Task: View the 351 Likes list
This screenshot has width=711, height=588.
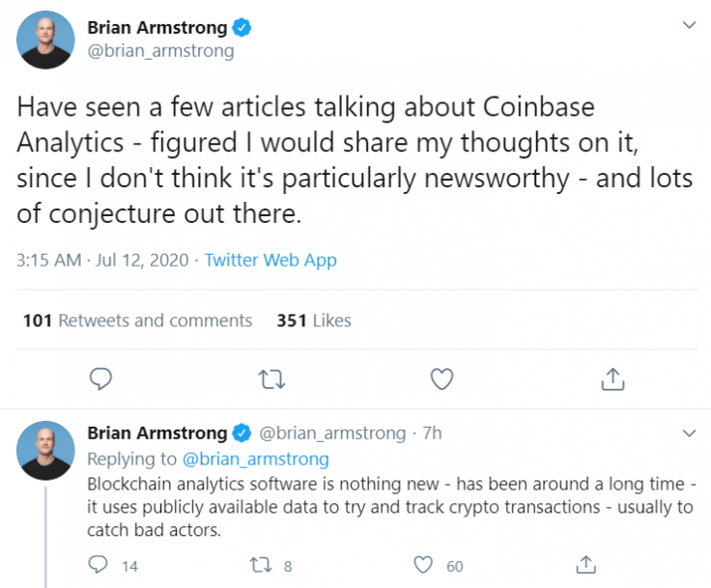Action: (x=313, y=321)
